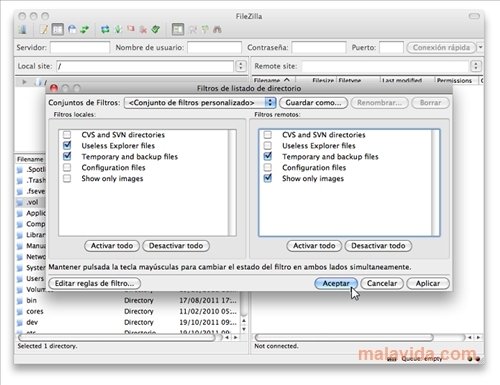Click the process queue toolbar icon

(x=118, y=30)
